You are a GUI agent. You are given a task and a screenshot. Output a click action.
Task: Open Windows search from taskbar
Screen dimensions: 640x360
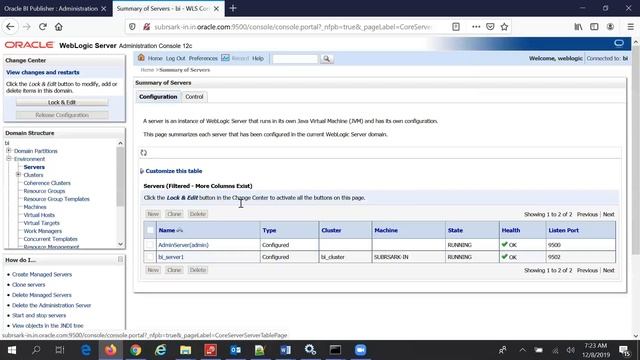tap(36, 350)
